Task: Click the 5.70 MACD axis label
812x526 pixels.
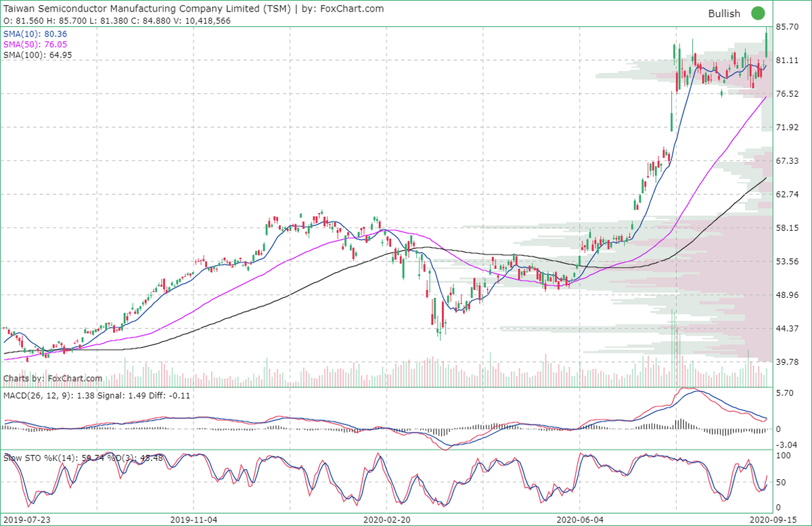Action: [785, 393]
